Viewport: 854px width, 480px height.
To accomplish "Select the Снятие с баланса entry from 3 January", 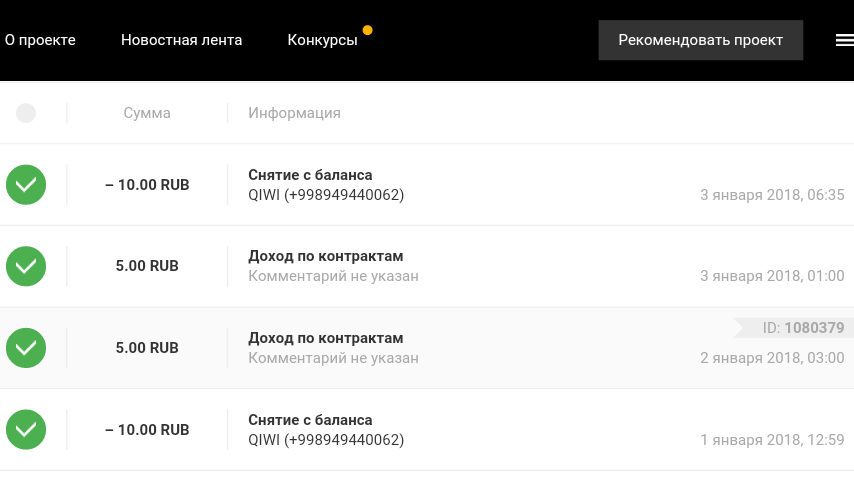I will (x=310, y=175).
